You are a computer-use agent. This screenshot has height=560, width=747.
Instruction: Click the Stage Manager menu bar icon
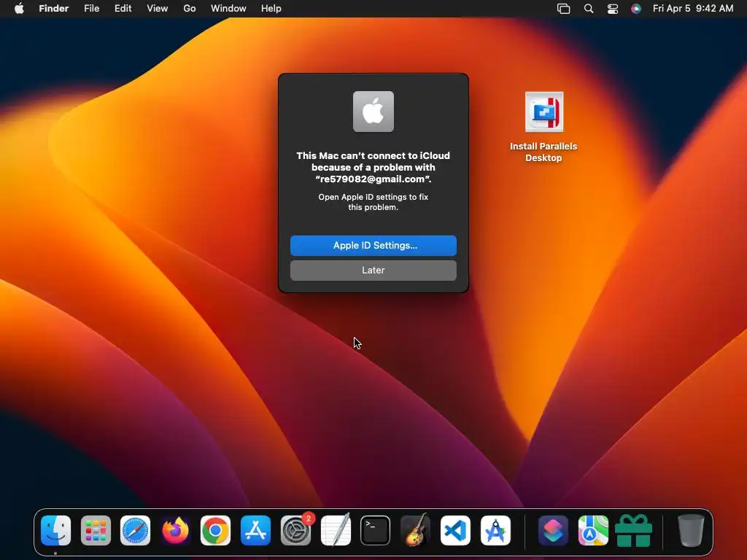click(x=564, y=9)
